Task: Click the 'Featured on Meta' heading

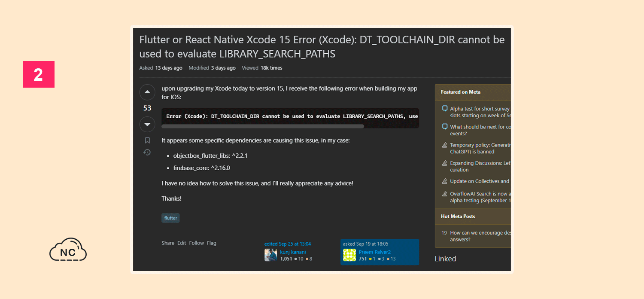Action: [461, 92]
